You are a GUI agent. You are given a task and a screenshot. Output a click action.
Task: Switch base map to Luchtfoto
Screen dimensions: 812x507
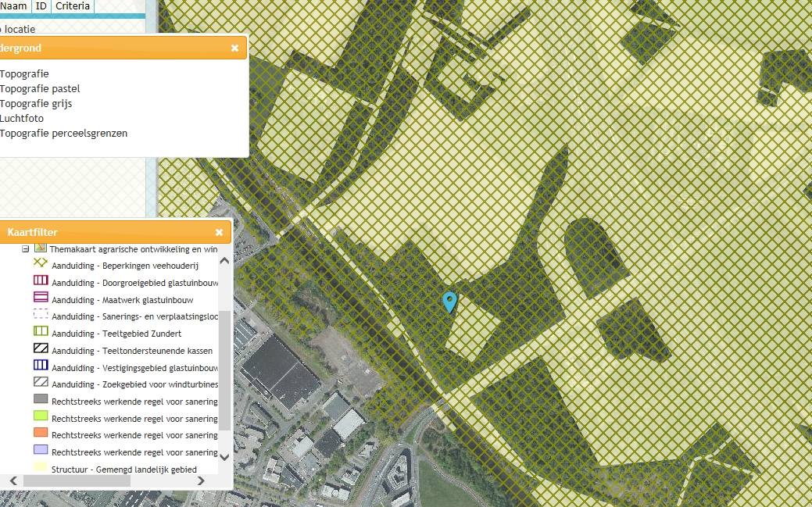[21, 119]
